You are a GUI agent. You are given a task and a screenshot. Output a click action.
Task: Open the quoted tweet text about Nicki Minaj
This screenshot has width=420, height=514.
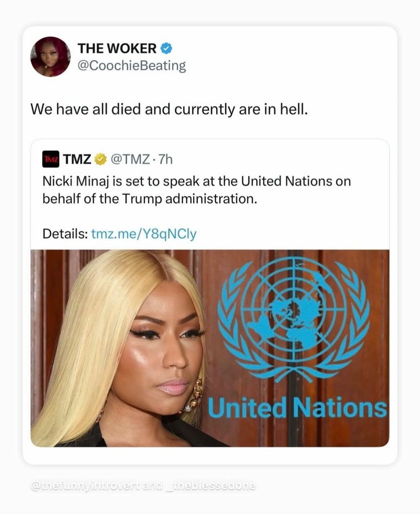(x=197, y=190)
